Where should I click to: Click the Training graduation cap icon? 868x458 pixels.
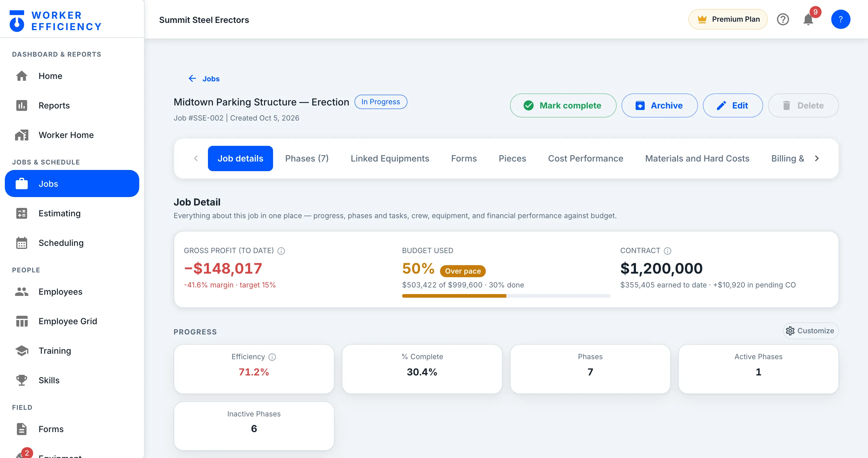click(22, 350)
